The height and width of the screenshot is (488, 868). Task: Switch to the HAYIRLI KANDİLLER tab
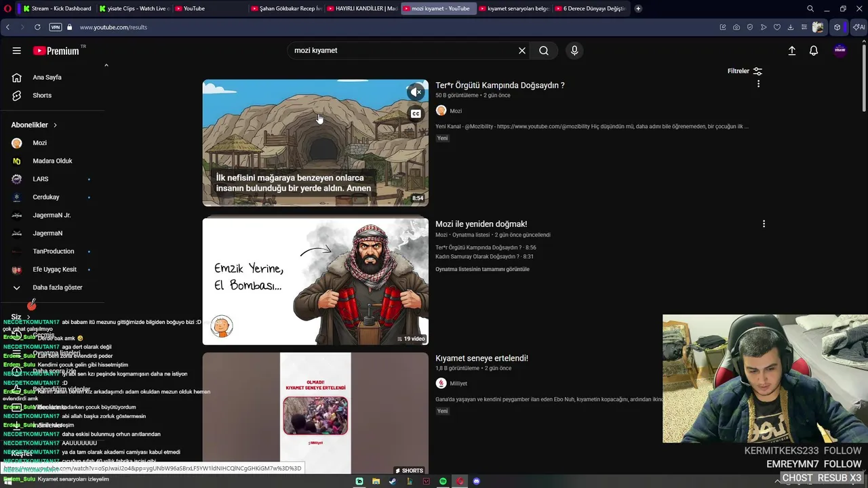[362, 9]
